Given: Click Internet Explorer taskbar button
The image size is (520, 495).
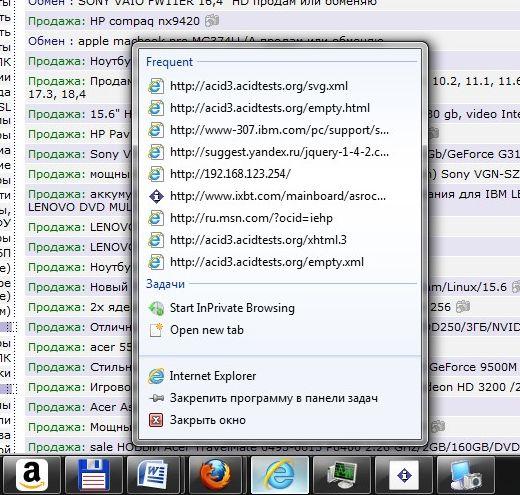Looking at the screenshot, I should (x=279, y=475).
